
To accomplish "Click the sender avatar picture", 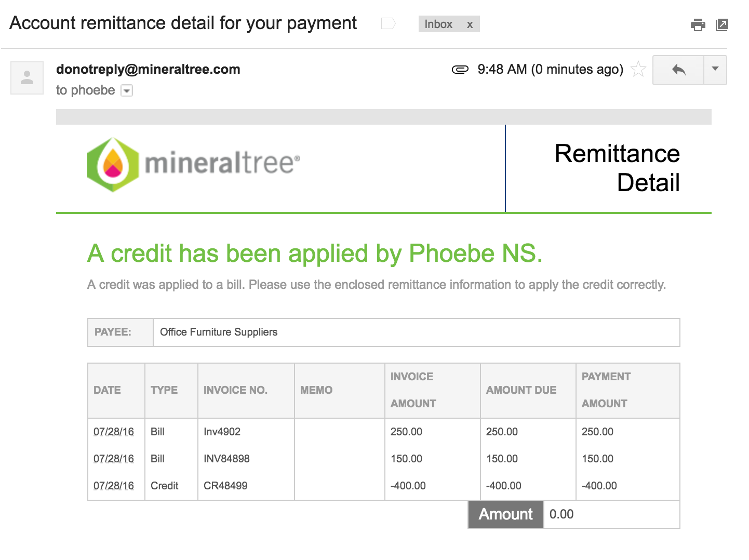I will click(27, 78).
